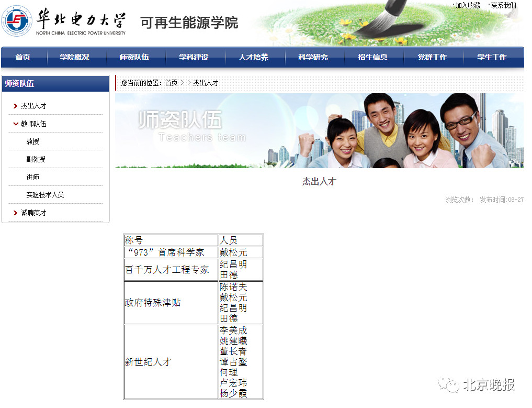Expand the 杰出人才 sidebar arrow
Screen dimensions: 532x408
(x=16, y=106)
